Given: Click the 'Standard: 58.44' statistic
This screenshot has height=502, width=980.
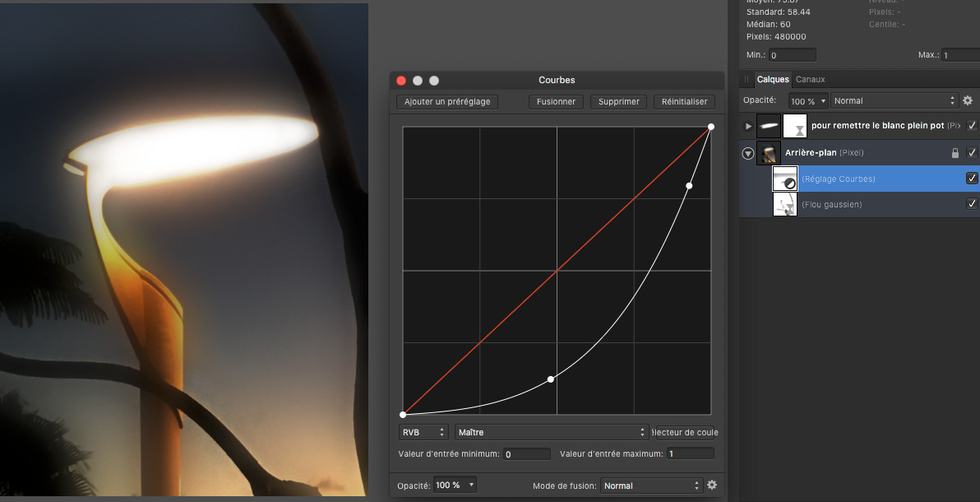Looking at the screenshot, I should pyautogui.click(x=778, y=12).
